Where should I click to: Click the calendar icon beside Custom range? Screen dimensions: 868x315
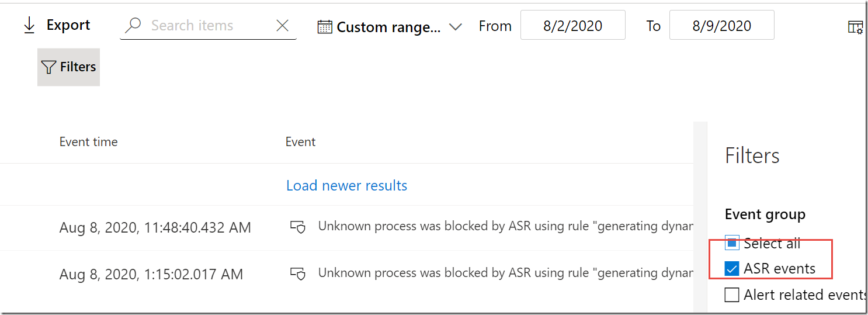point(325,27)
